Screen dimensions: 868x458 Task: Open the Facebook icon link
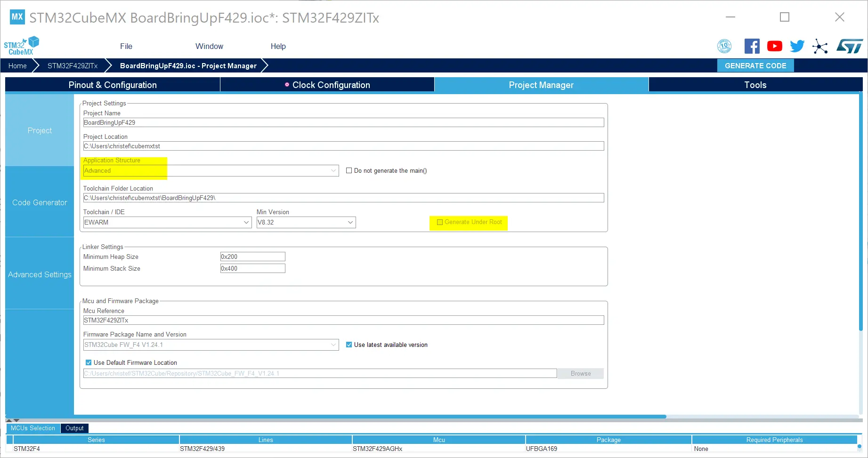(x=752, y=46)
